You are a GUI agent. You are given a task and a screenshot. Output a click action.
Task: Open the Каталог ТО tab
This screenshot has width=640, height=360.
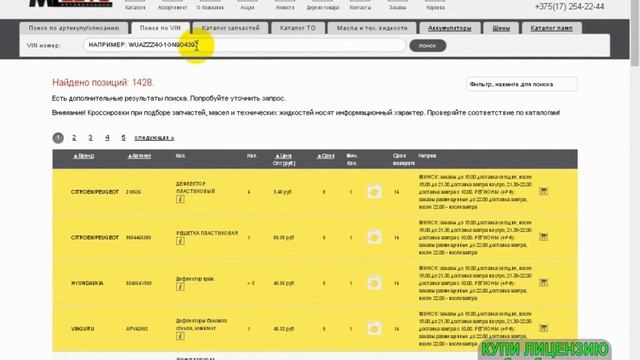(x=298, y=28)
